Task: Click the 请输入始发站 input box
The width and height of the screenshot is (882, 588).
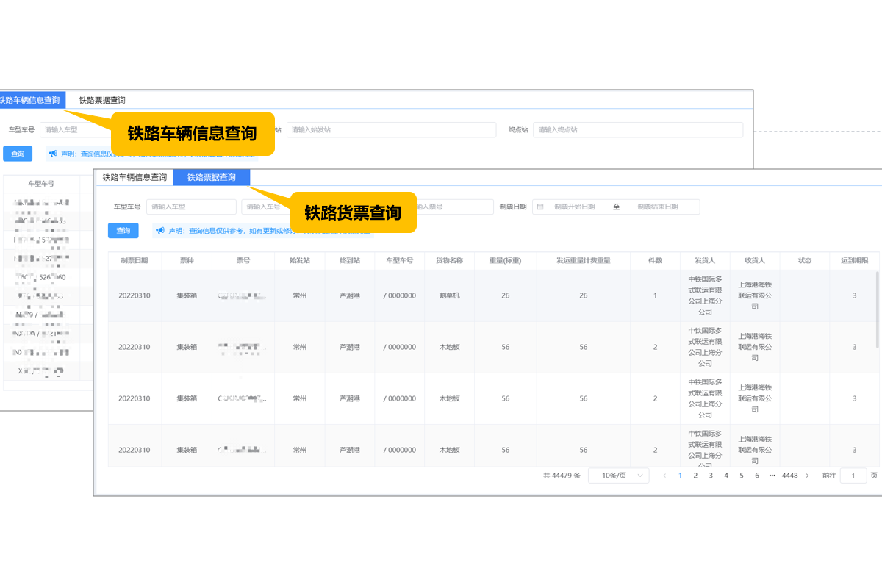Action: (x=391, y=130)
